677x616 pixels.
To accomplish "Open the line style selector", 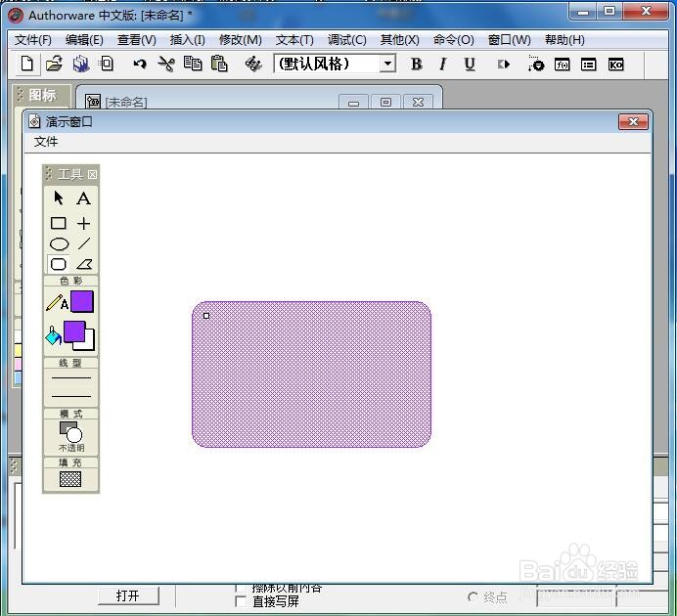I will [x=70, y=387].
